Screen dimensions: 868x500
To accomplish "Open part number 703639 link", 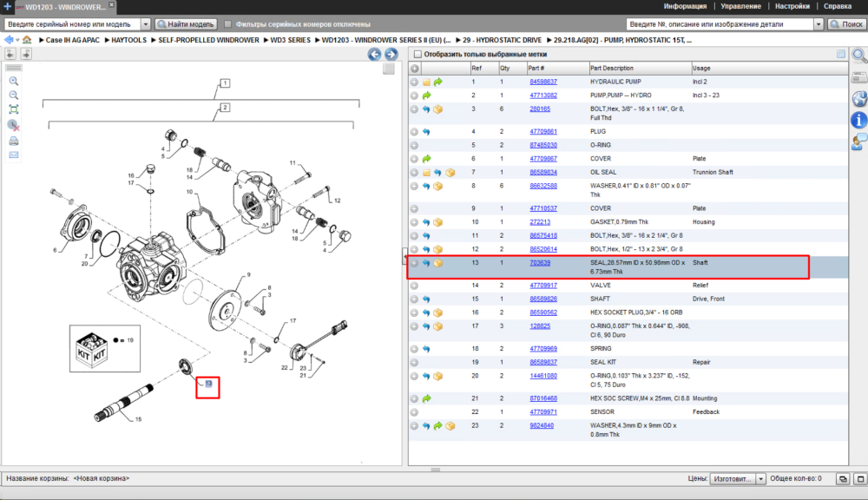I will (x=540, y=263).
